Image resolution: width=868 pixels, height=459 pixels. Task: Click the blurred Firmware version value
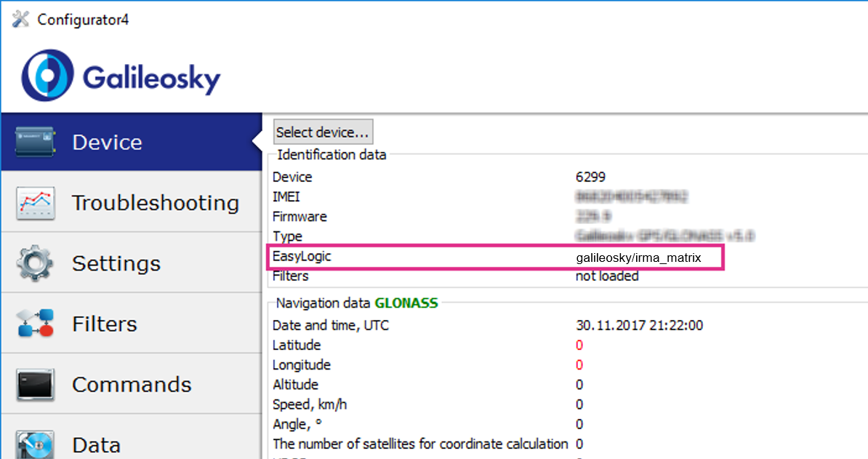[x=593, y=217]
